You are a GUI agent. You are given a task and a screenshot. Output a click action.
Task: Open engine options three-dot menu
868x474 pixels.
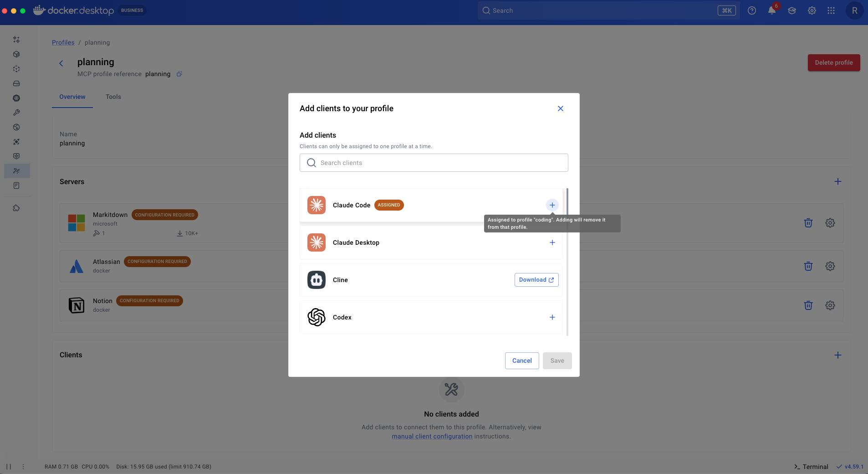[23, 467]
